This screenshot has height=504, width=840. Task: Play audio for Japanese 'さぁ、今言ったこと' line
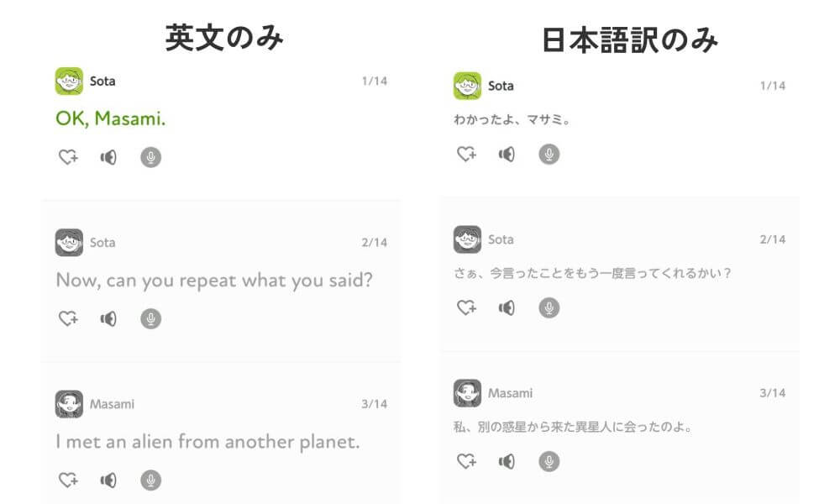pyautogui.click(x=507, y=307)
